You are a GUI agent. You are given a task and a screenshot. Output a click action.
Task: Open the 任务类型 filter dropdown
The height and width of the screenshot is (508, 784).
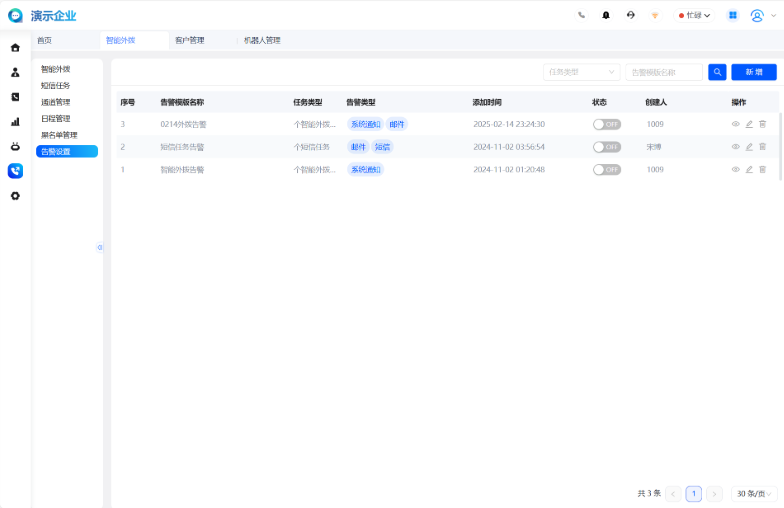coord(581,72)
